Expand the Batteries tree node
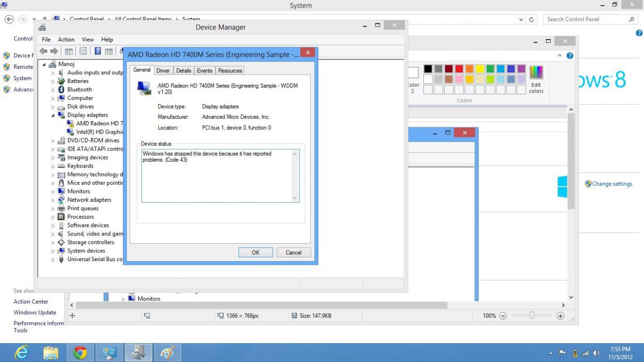Image resolution: width=644 pixels, height=362 pixels. (53, 81)
